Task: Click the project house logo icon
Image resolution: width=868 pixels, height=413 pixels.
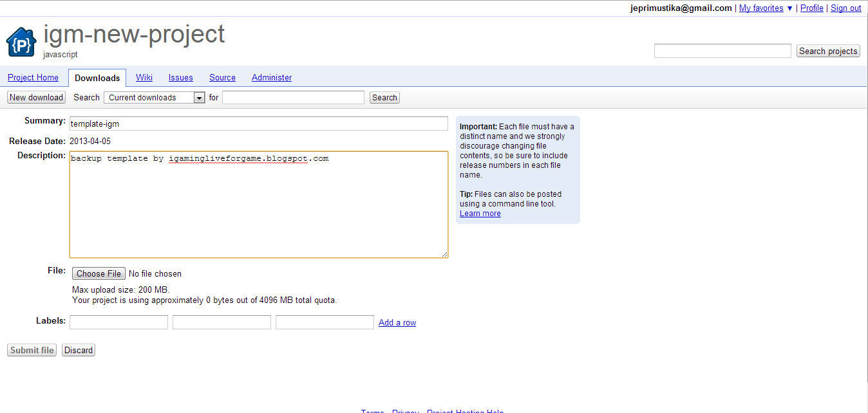Action: [x=21, y=42]
